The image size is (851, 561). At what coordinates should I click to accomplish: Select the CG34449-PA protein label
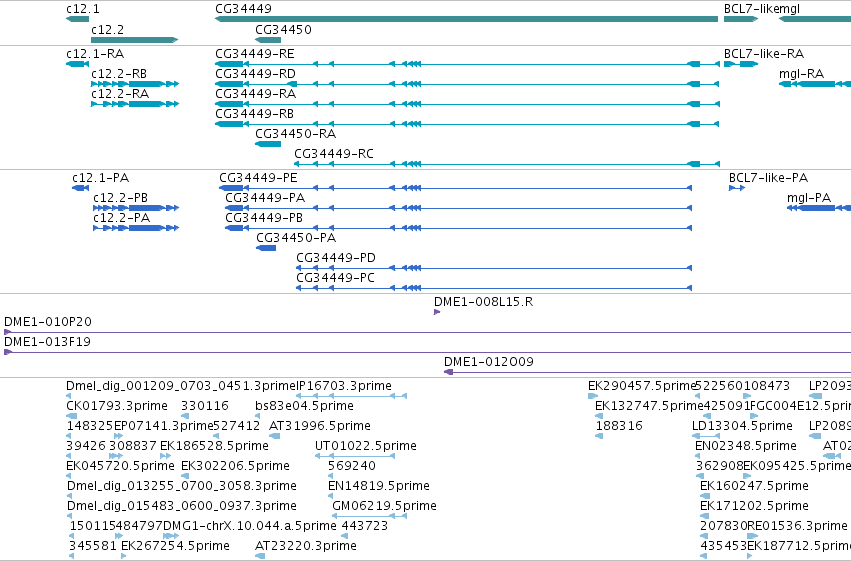click(x=265, y=198)
